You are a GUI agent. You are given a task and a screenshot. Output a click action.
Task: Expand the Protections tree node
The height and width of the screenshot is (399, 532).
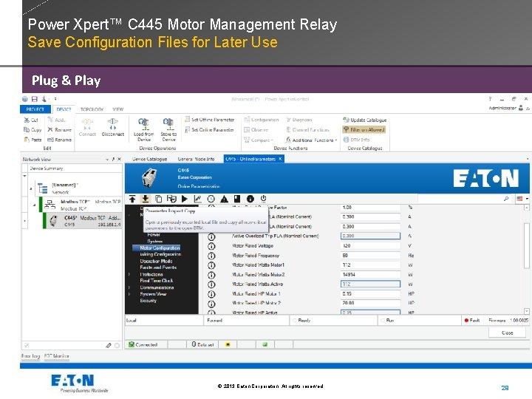[129, 274]
